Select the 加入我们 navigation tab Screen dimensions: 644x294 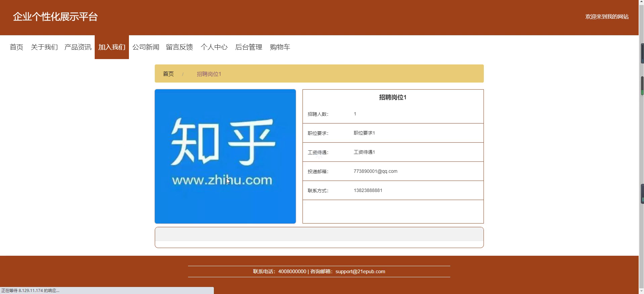click(112, 47)
